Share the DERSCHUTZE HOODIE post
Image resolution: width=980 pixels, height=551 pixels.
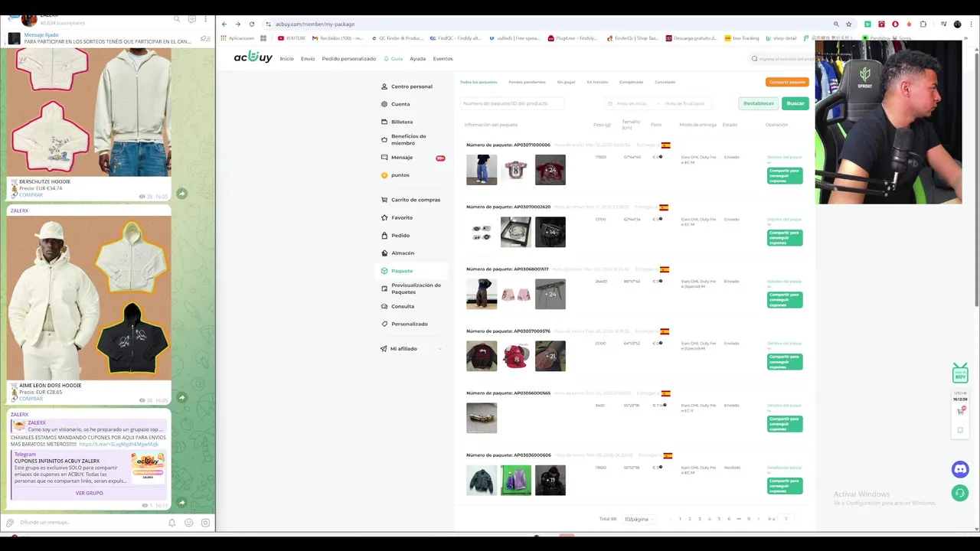[181, 194]
